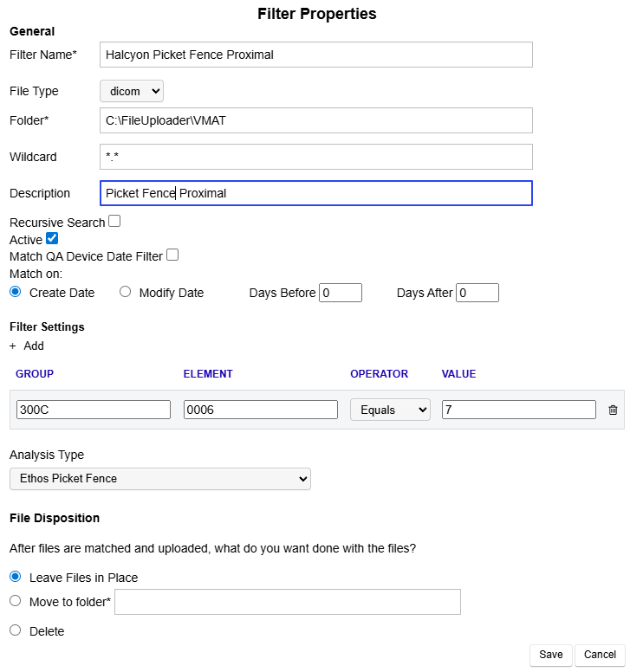The height and width of the screenshot is (672, 630).
Task: Focus the Filter Name text field
Action: [315, 55]
